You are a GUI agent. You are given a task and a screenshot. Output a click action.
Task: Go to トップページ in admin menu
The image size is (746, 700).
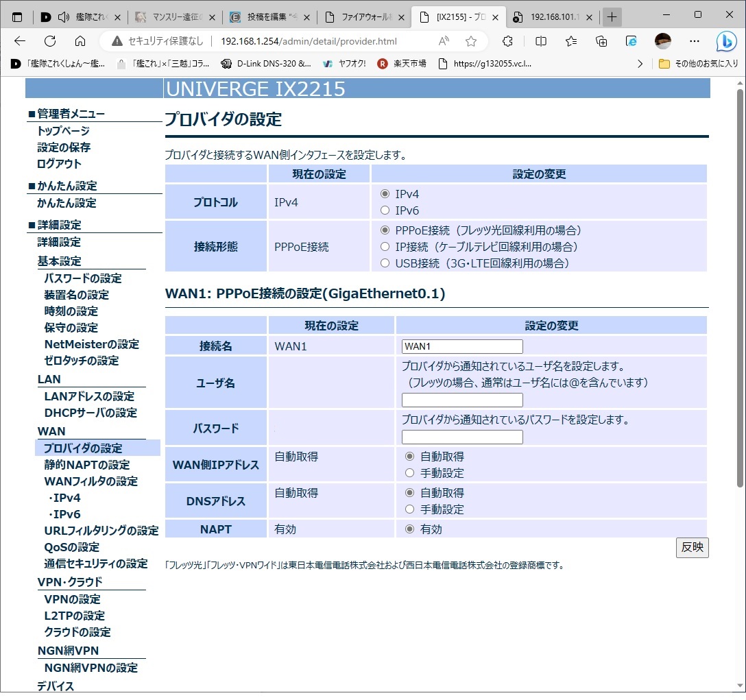pos(63,131)
